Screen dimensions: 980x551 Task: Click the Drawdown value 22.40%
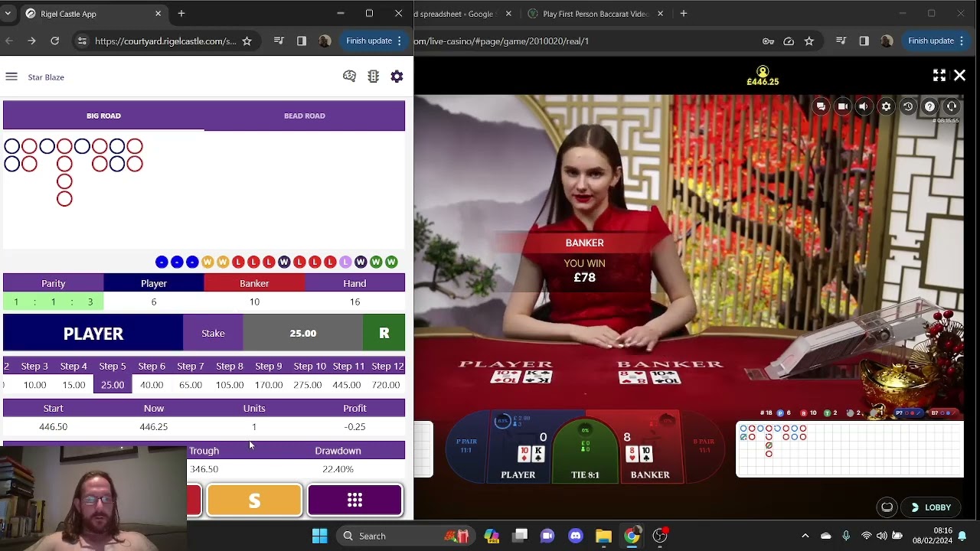pos(338,469)
